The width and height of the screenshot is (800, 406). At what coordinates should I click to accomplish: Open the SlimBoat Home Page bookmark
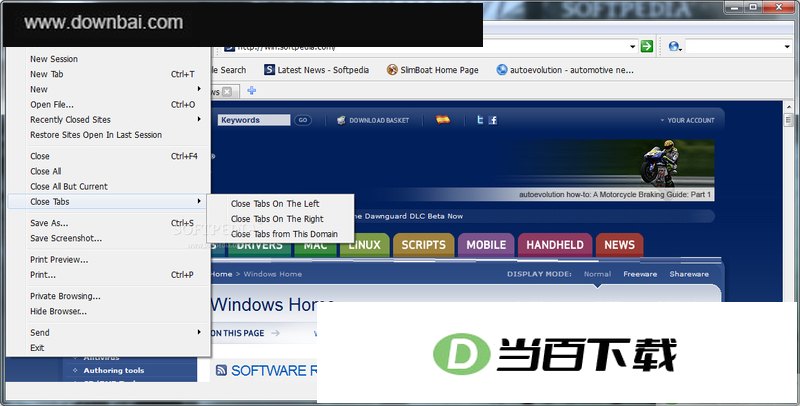click(433, 70)
